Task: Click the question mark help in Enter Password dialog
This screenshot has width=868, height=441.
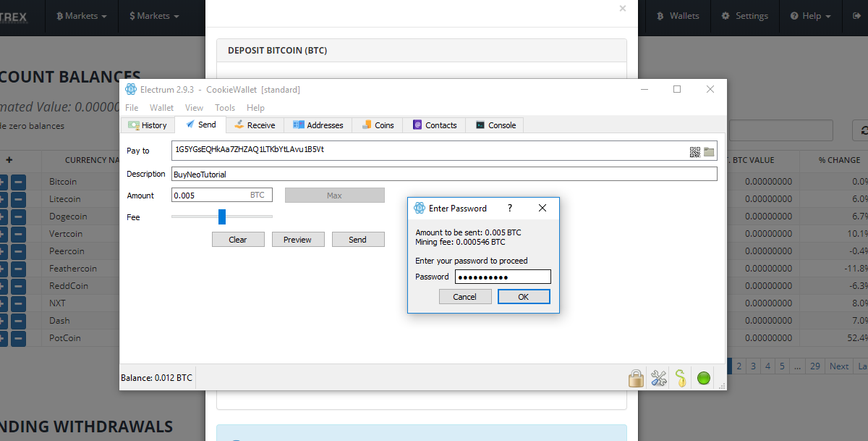Action: (510, 208)
